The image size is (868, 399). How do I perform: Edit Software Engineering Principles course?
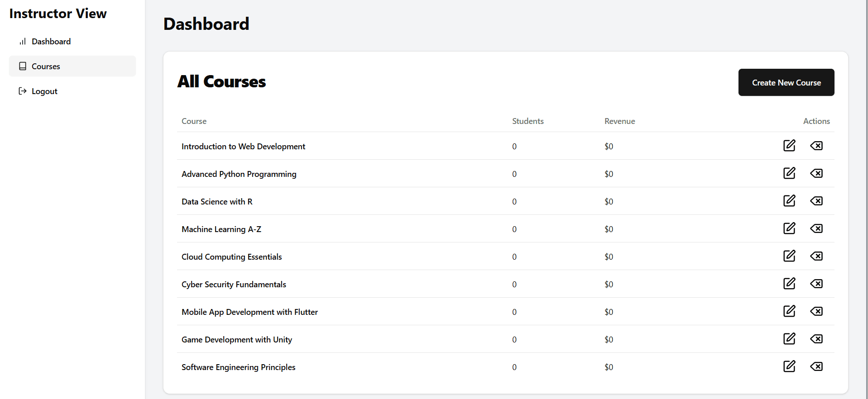(789, 366)
